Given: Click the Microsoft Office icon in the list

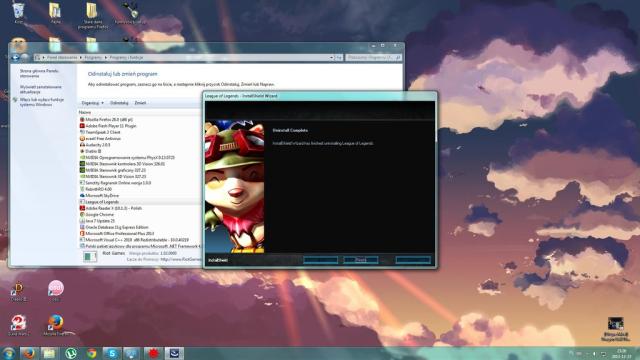Looking at the screenshot, I should (82, 233).
